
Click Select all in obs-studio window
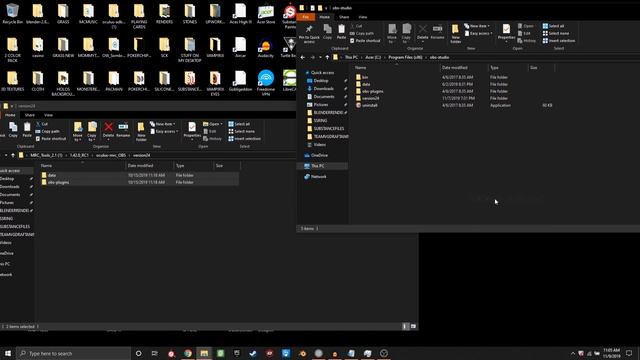(553, 26)
